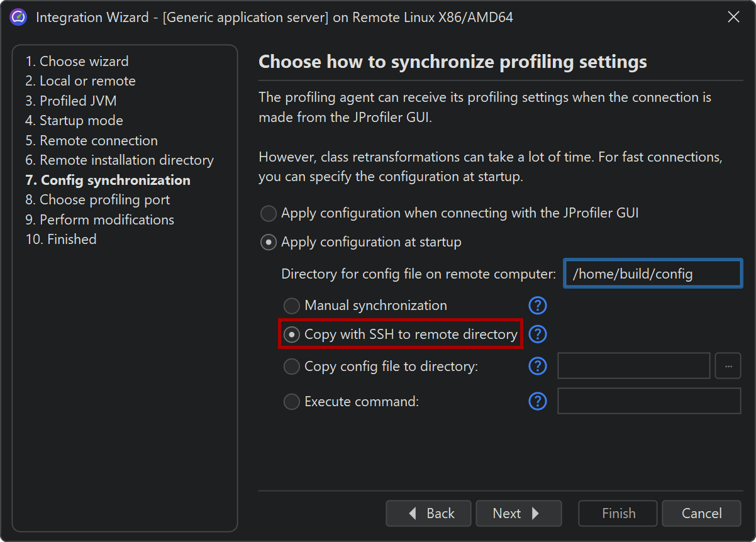Select step 8 Choose profiling port
This screenshot has height=542, width=756.
point(97,200)
